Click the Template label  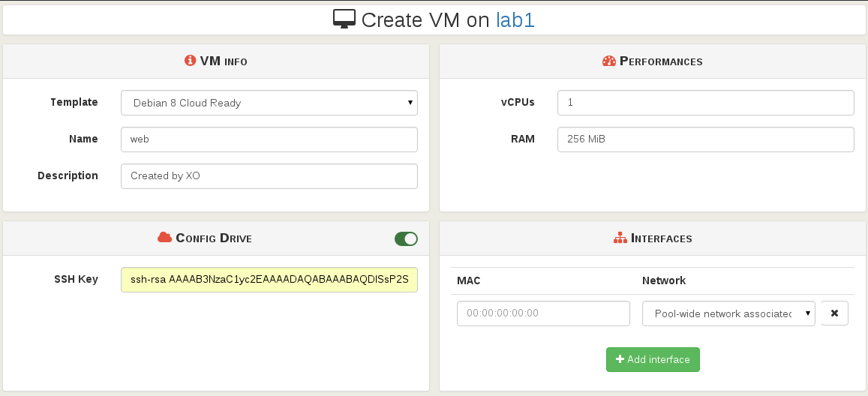click(x=74, y=102)
